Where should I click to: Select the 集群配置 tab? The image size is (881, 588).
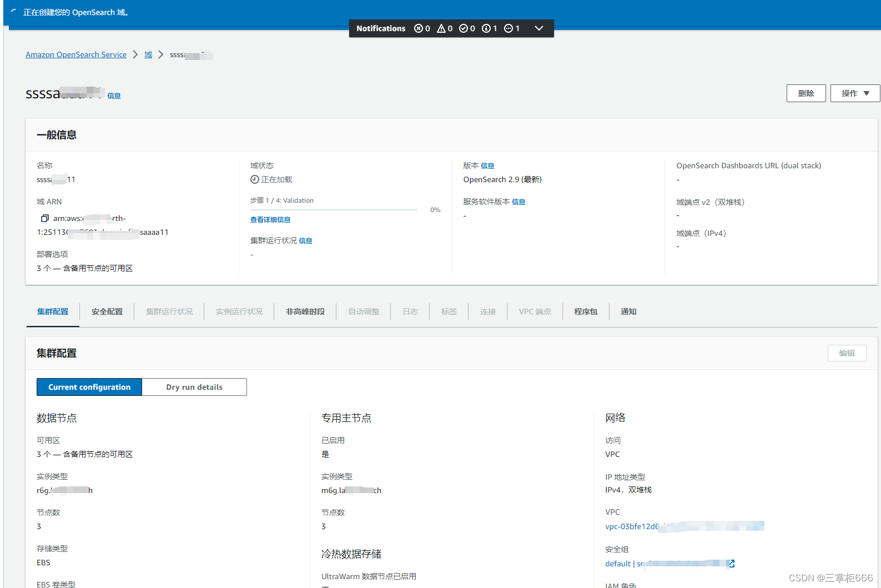pyautogui.click(x=53, y=311)
